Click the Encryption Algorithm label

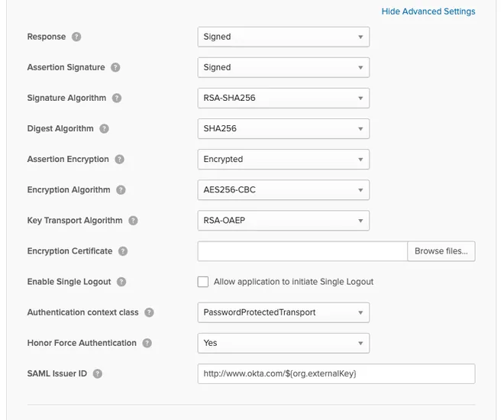[x=69, y=190]
